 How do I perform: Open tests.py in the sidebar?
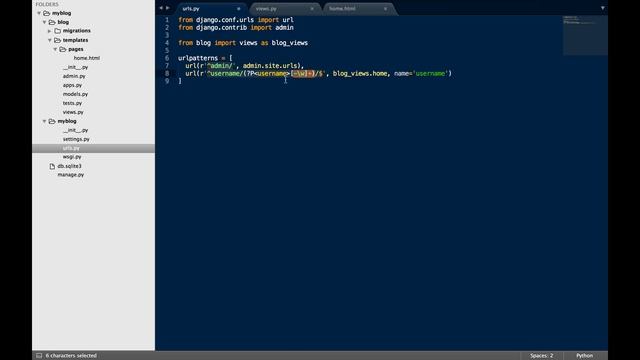[x=72, y=103]
